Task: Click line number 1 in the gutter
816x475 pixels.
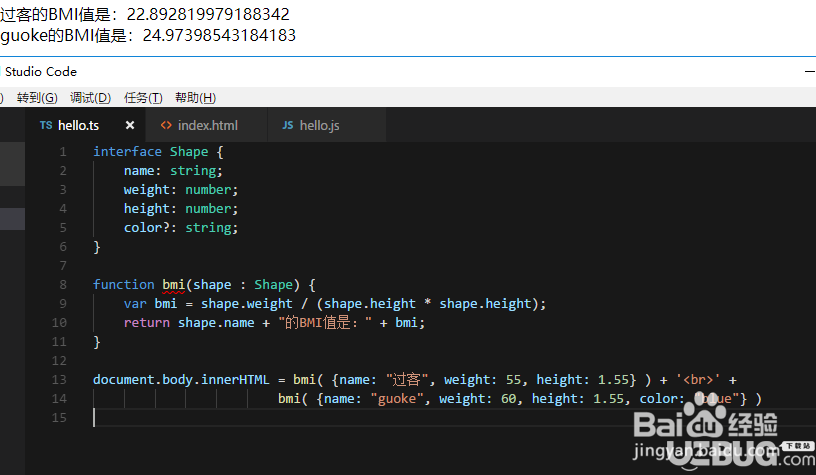Action: pyautogui.click(x=63, y=152)
